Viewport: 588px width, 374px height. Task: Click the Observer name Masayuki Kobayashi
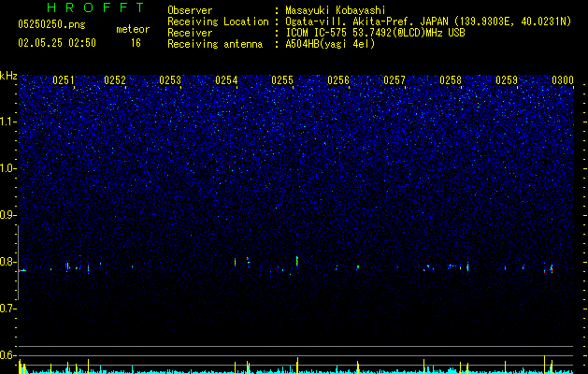(x=336, y=10)
